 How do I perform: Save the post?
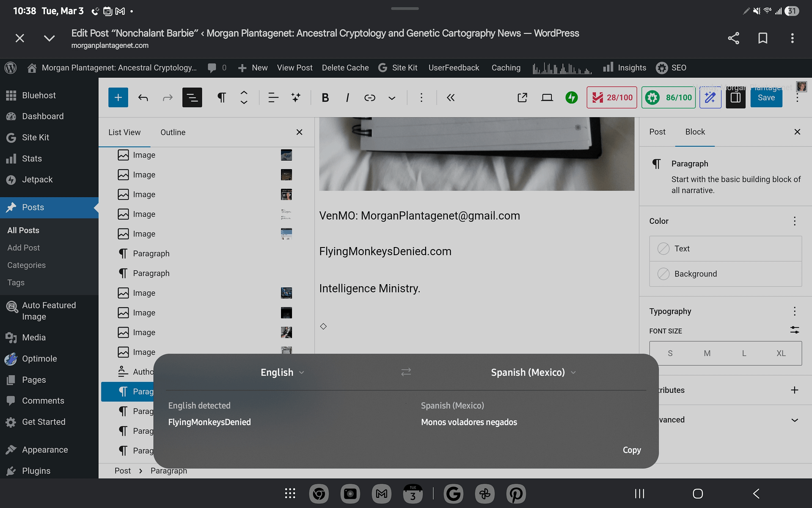point(766,98)
